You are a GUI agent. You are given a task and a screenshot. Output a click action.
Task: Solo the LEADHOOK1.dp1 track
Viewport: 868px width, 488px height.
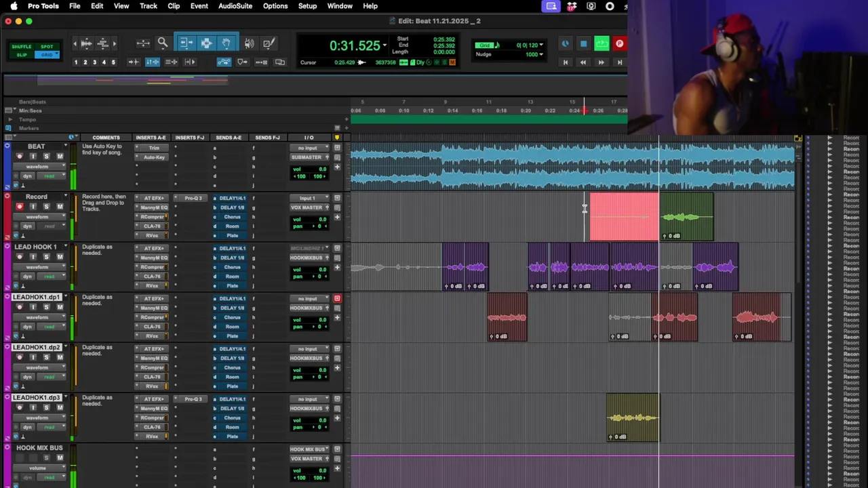point(46,307)
